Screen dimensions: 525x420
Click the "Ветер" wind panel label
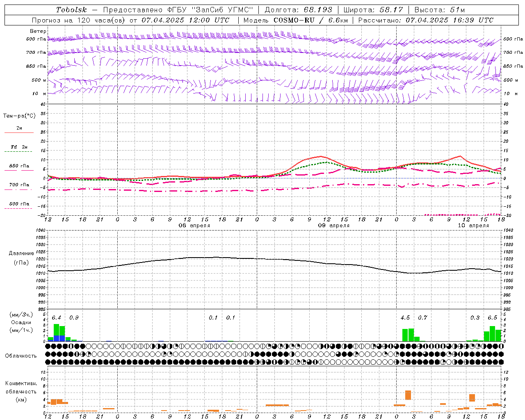click(38, 31)
